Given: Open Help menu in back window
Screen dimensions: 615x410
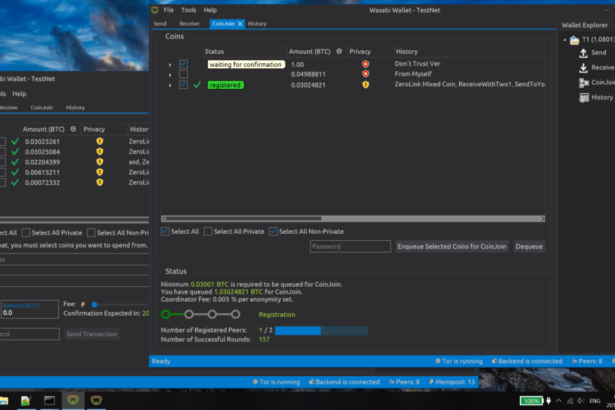Looking at the screenshot, I should click(19, 94).
